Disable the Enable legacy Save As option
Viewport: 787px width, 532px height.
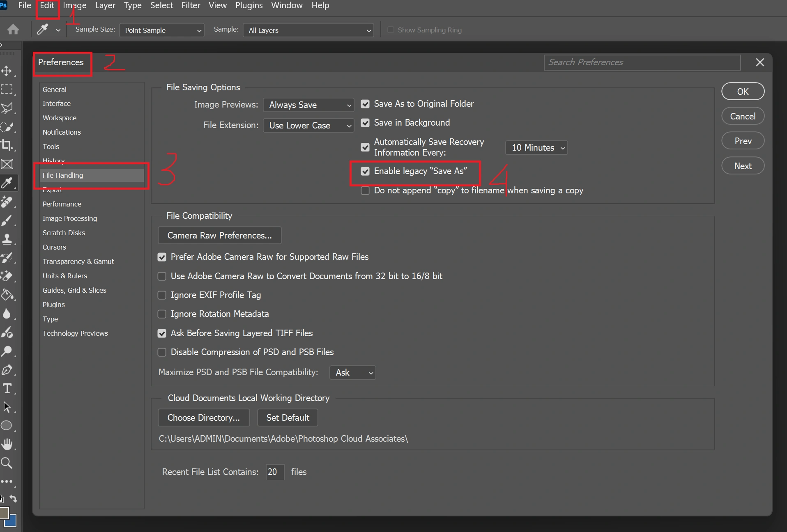click(x=365, y=171)
